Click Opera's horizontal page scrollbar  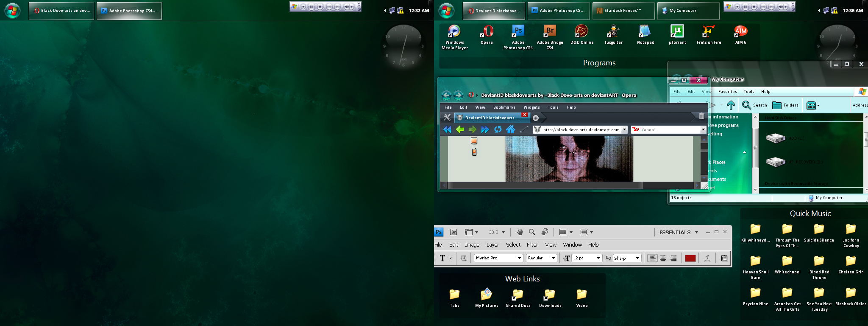coord(570,185)
